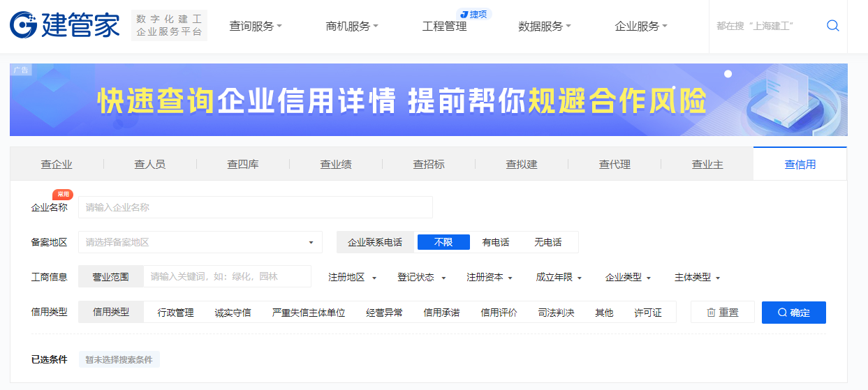This screenshot has height=390, width=868.
Task: Click the 重置 reset button
Action: (723, 313)
